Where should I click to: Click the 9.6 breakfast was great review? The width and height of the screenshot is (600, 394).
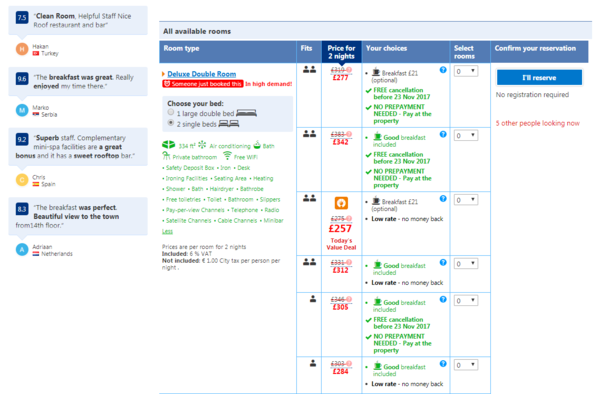(78, 81)
